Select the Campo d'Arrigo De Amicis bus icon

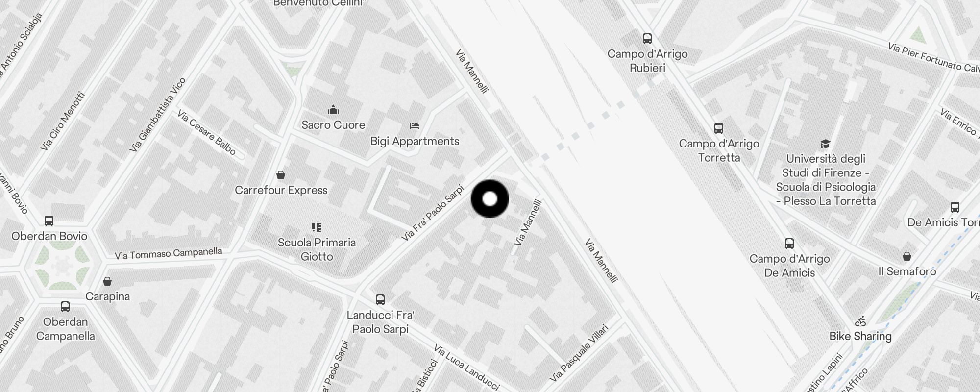pos(789,244)
